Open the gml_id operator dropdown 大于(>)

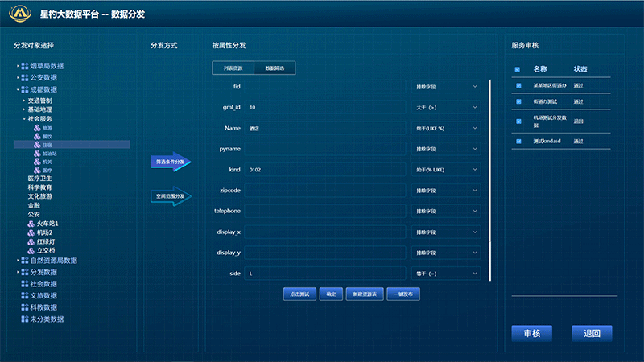[x=445, y=106]
